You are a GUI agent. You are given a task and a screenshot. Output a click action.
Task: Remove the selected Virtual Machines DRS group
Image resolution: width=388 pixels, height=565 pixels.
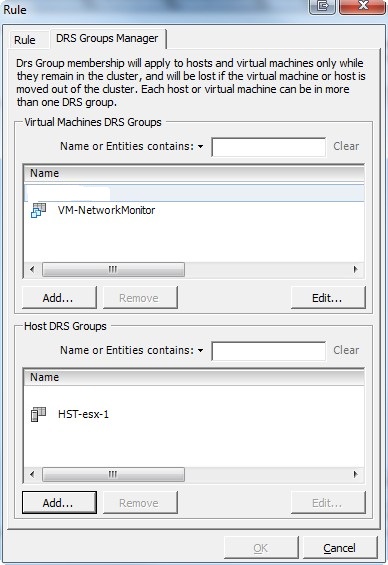click(140, 298)
